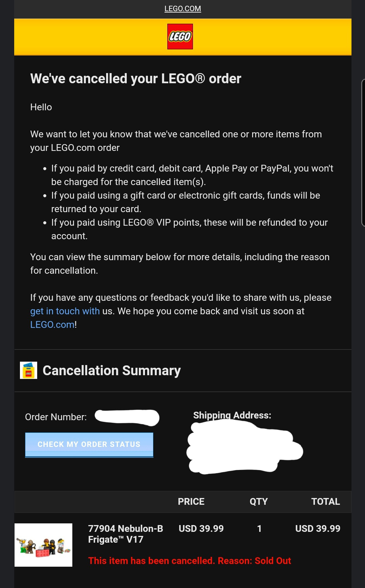This screenshot has width=365, height=588.
Task: Open the LEGO.COM link at top
Action: 182,9
